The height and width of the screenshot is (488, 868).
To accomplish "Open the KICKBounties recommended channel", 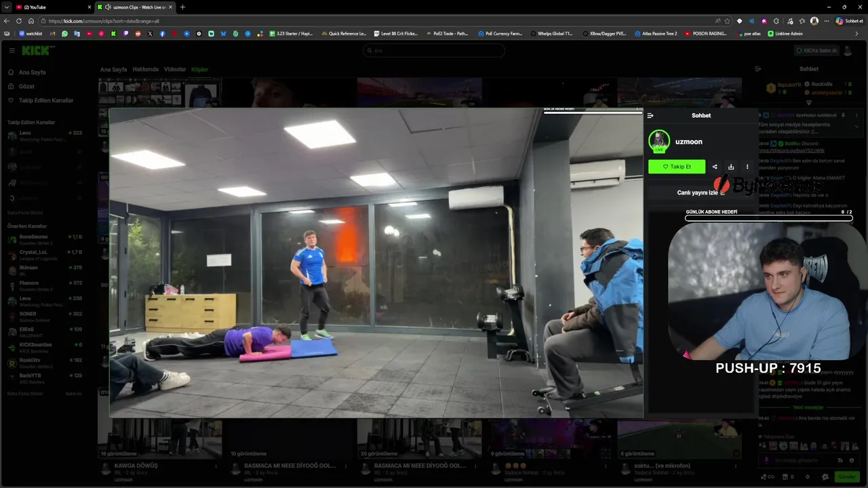I will pyautogui.click(x=44, y=347).
